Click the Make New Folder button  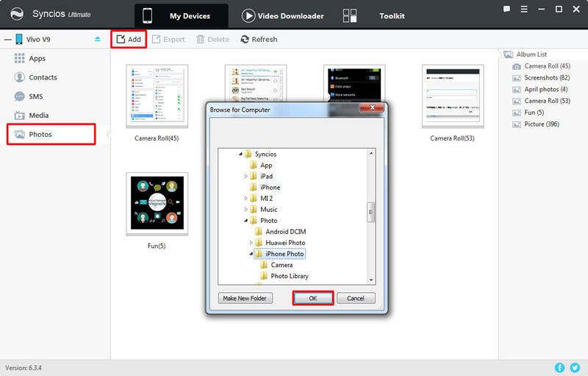[245, 298]
